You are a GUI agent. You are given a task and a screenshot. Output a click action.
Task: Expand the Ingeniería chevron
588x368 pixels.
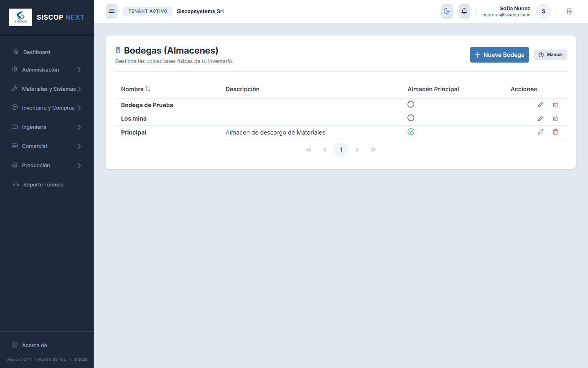(x=79, y=127)
